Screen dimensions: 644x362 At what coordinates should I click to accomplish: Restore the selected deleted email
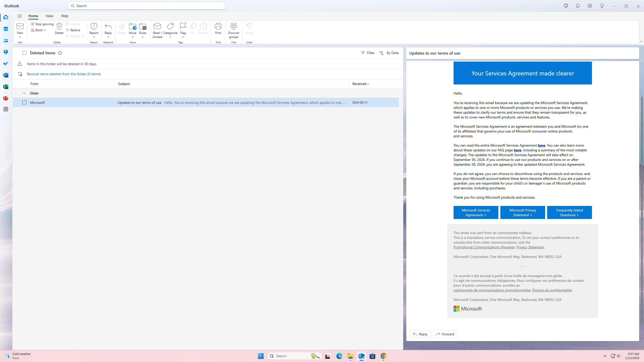[x=73, y=30]
